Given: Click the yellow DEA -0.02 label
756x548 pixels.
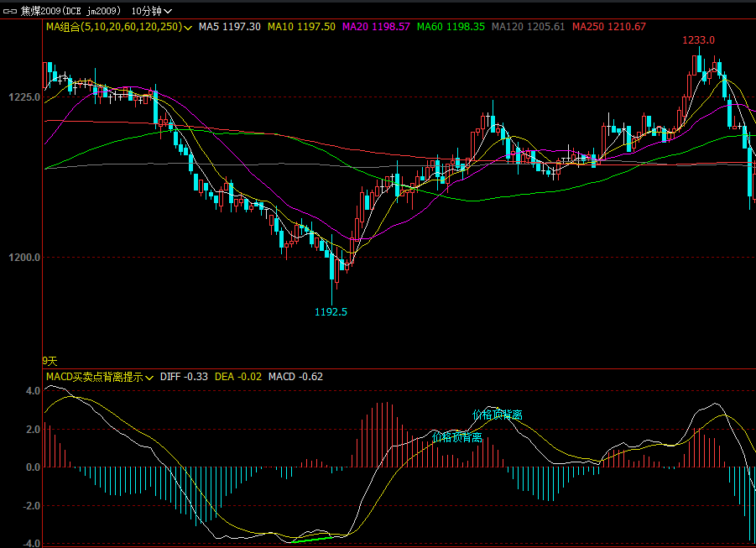Looking at the screenshot, I should click(238, 377).
